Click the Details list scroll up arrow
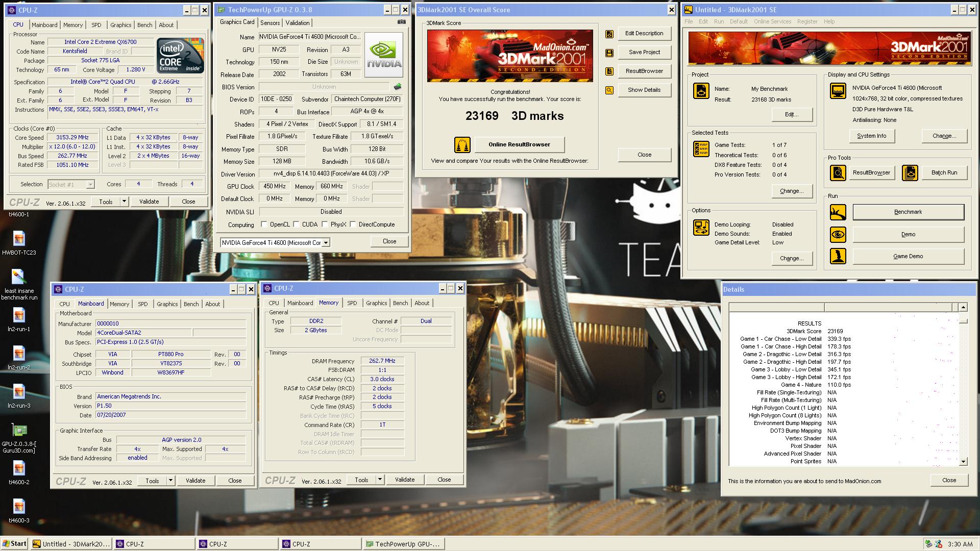The height and width of the screenshot is (551, 980). 963,307
